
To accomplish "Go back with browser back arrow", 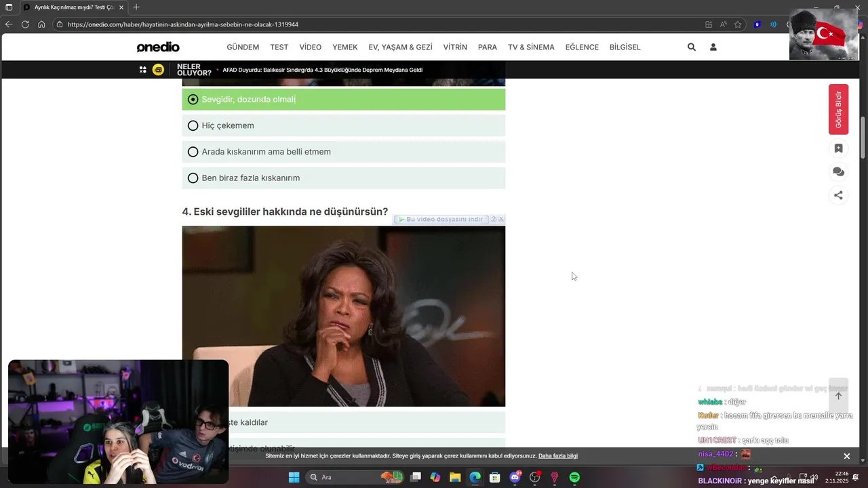I will pyautogui.click(x=9, y=24).
